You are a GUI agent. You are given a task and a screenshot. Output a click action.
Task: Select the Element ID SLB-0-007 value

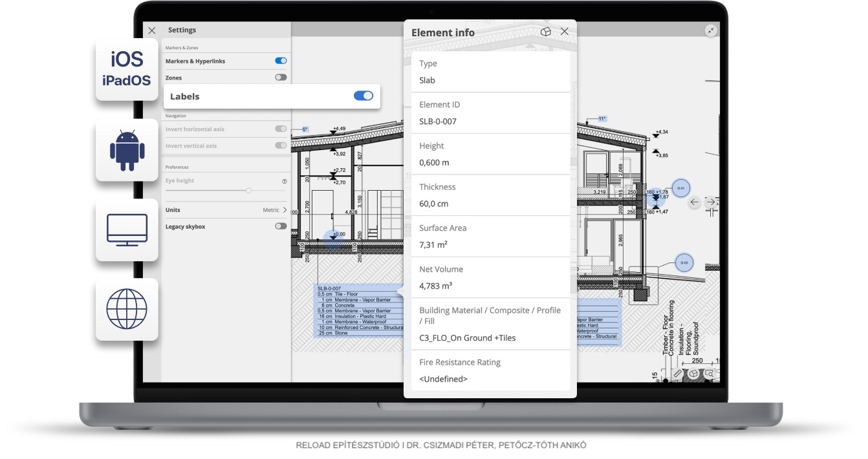click(439, 122)
